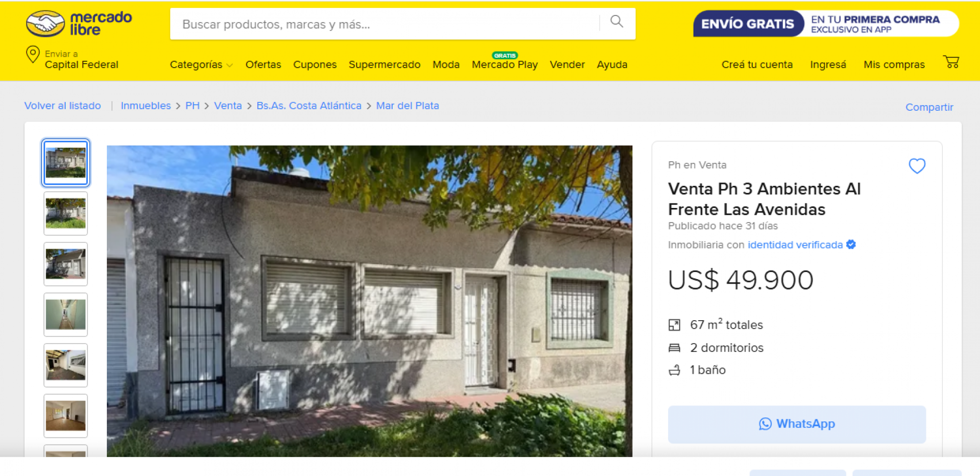Open the Ofertas menu item
Image resolution: width=980 pixels, height=476 pixels.
tap(263, 65)
